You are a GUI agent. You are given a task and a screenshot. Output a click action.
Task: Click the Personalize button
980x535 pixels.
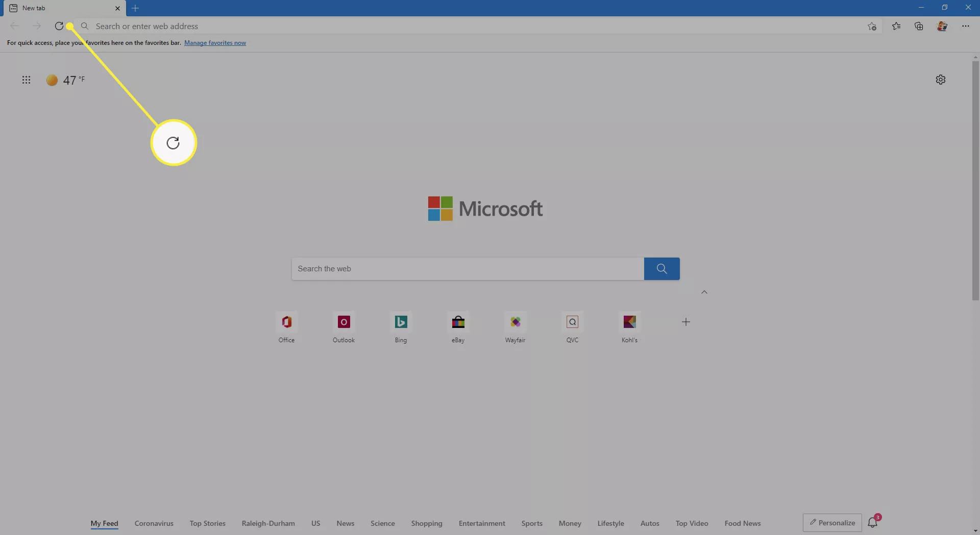pos(832,522)
